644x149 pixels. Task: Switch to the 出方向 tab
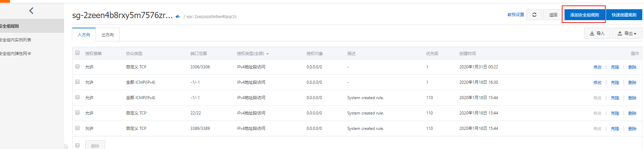tap(108, 35)
